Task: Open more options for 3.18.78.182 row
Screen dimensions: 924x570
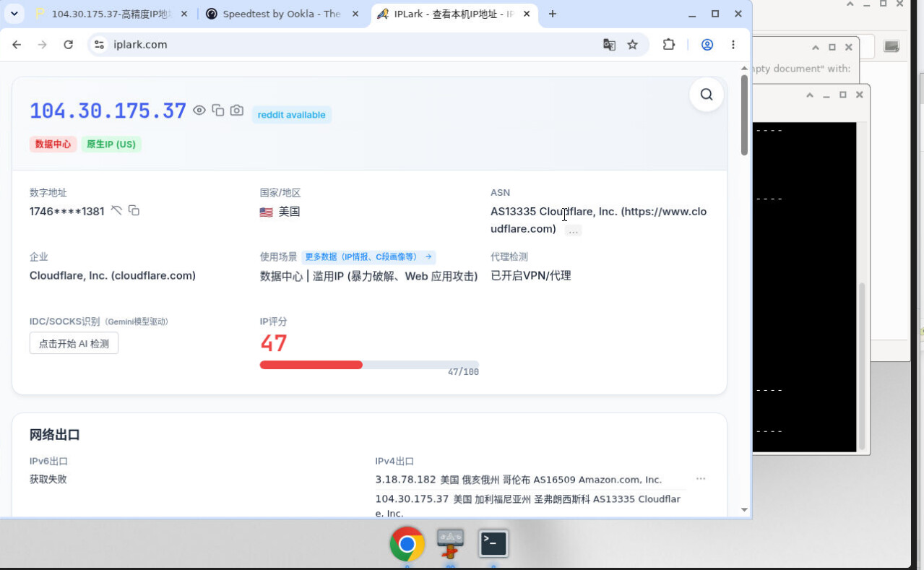Action: tap(701, 479)
